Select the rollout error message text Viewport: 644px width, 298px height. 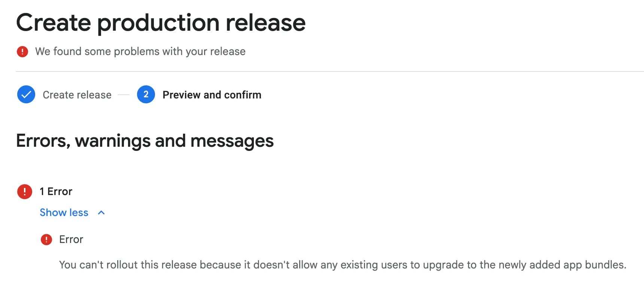tap(305, 265)
